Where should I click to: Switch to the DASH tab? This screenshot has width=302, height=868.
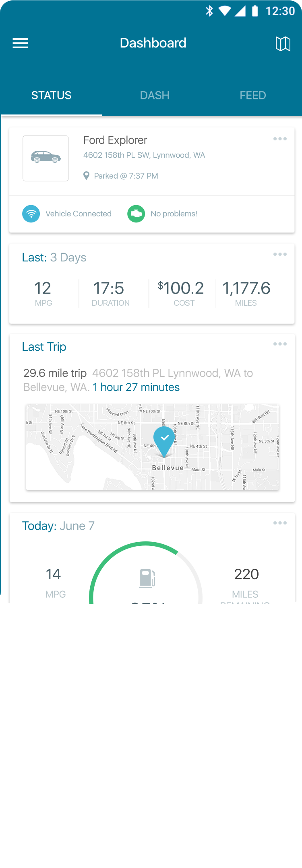tap(155, 95)
